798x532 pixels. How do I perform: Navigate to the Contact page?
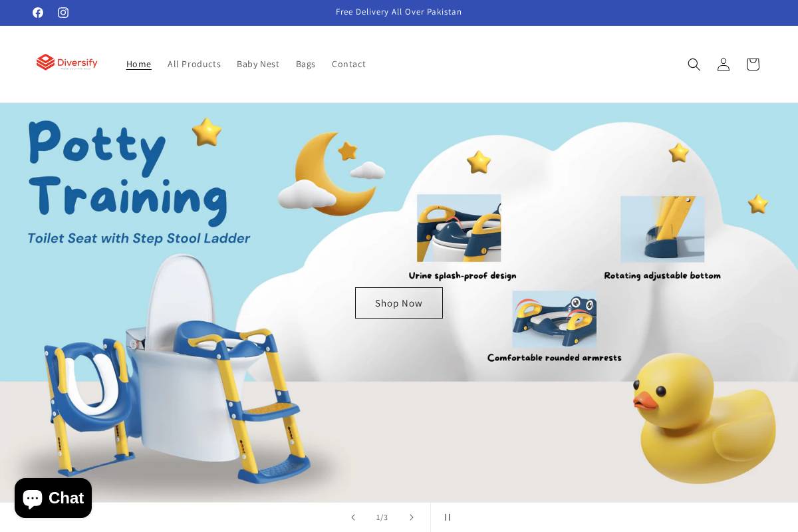(348, 64)
